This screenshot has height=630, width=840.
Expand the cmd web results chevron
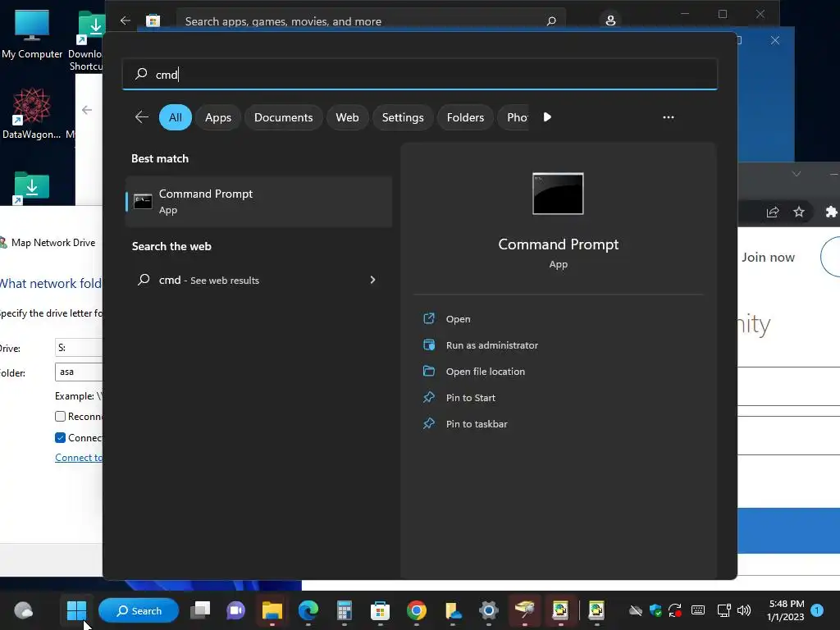[x=372, y=280]
